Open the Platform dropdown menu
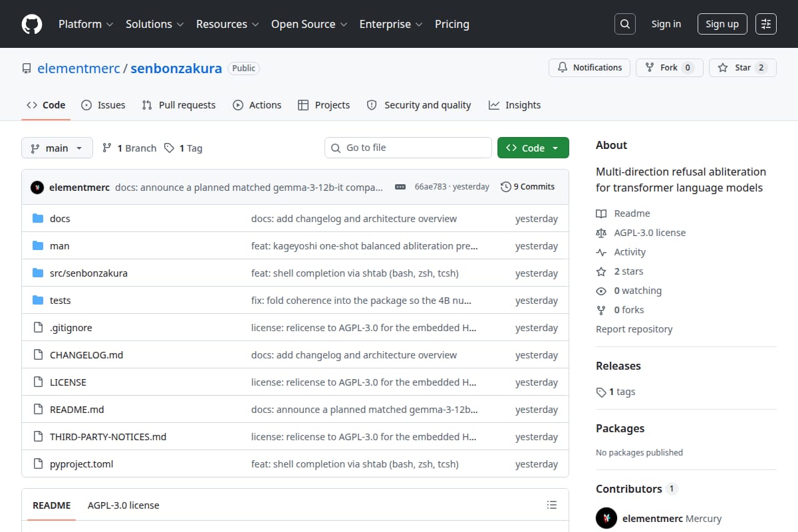 click(86, 24)
